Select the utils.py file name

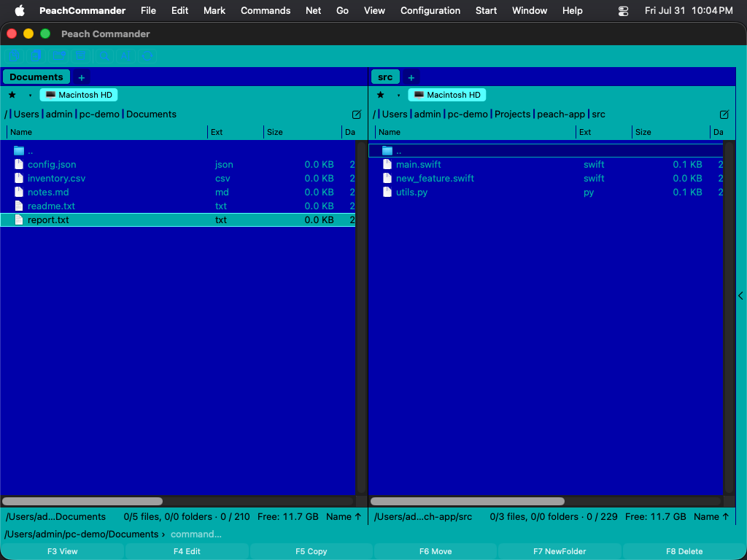[x=411, y=192]
